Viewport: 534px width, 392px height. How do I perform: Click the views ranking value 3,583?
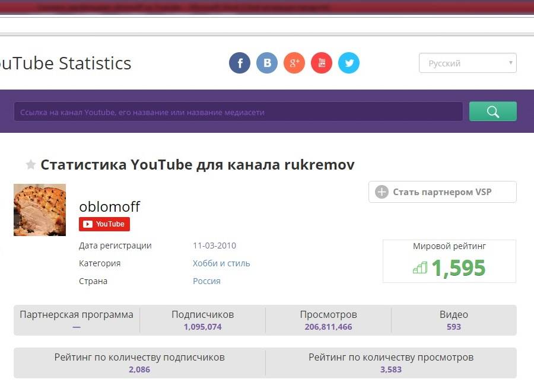[391, 369]
